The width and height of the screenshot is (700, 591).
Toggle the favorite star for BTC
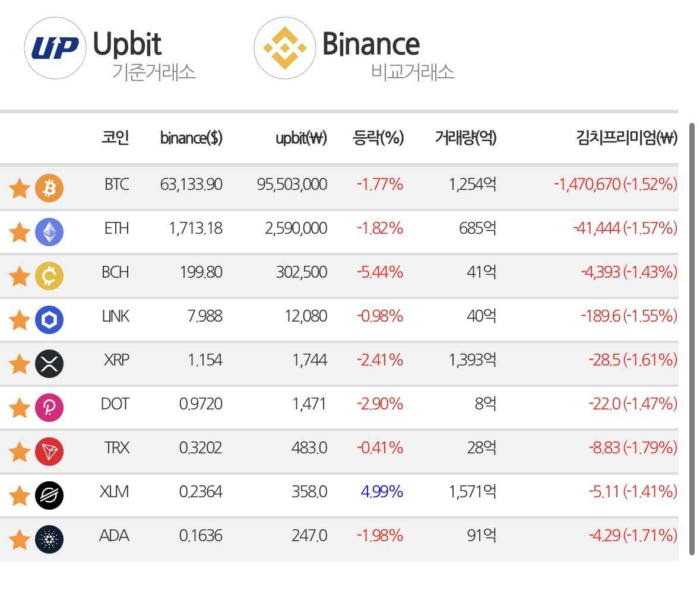coord(20,188)
